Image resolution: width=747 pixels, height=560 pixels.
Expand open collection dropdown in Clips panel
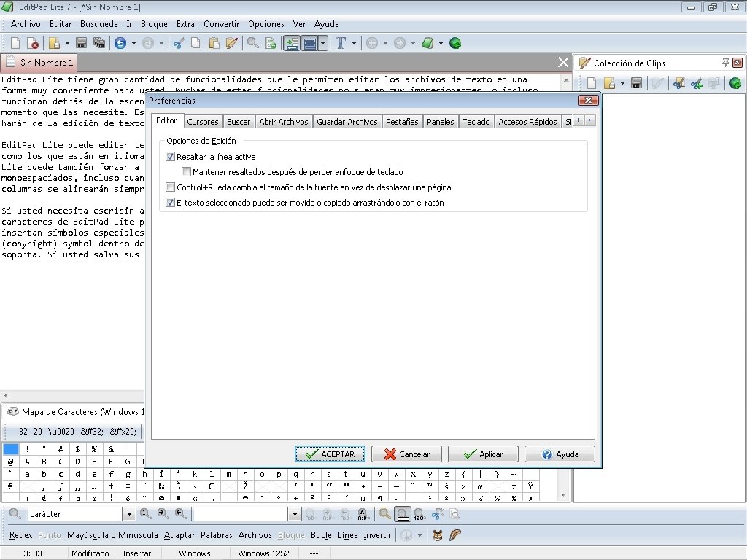pyautogui.click(x=622, y=83)
